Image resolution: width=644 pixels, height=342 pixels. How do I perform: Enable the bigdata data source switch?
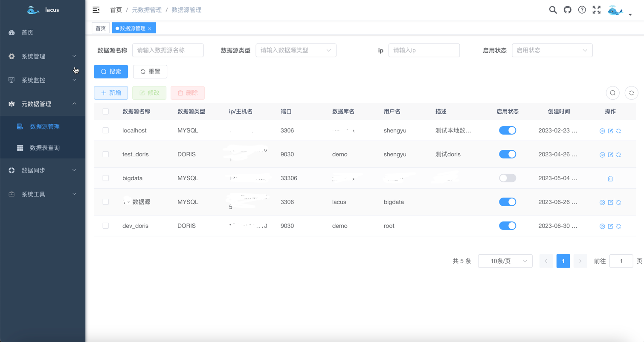point(508,178)
